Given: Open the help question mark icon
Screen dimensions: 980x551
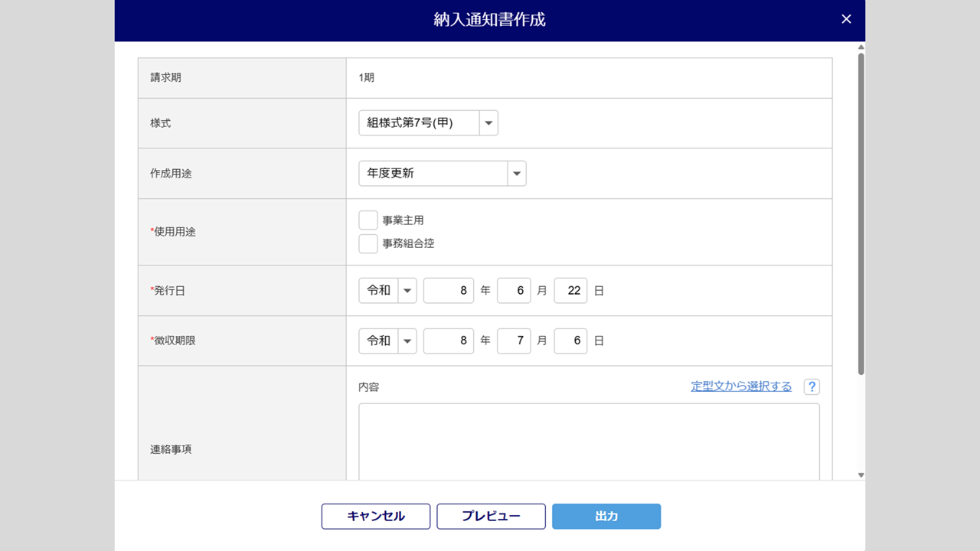Looking at the screenshot, I should click(x=812, y=386).
